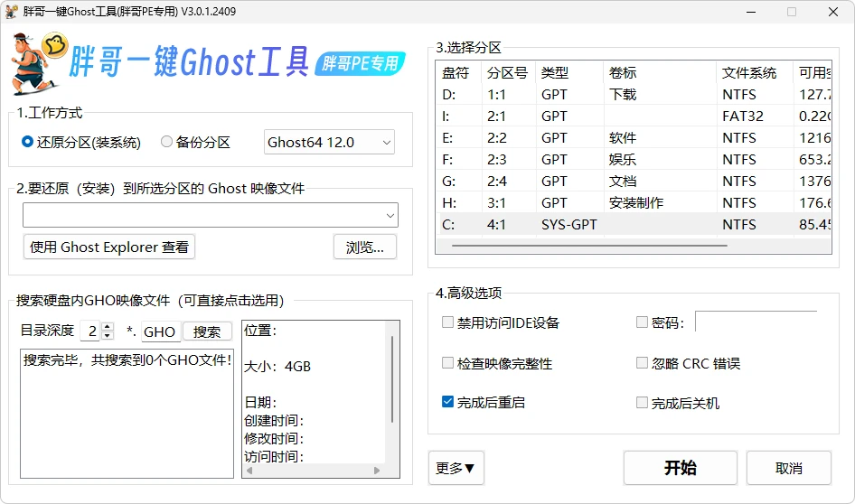Viewport: 855px width, 504px height.
Task: Click the 使用 Ghost Explorer 查看 button
Action: coord(109,247)
